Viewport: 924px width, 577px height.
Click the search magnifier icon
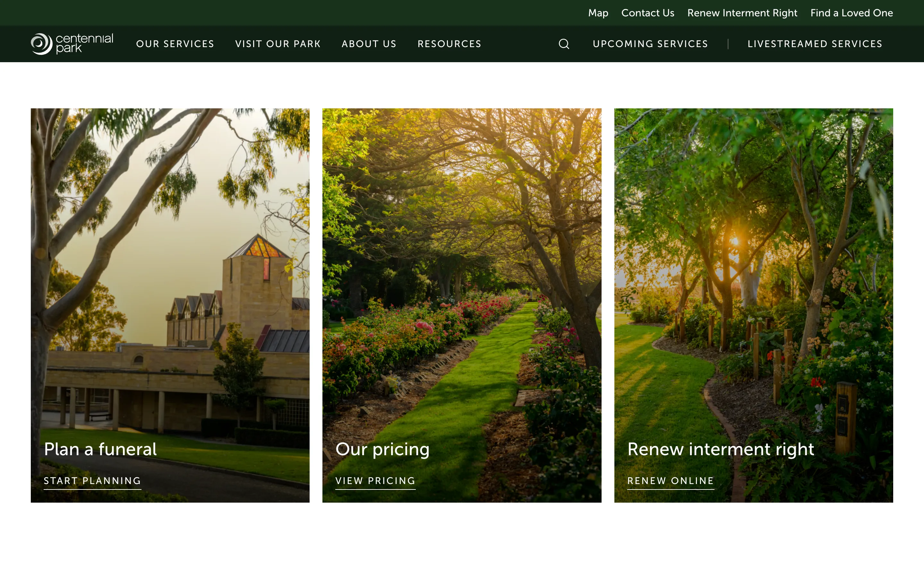click(x=564, y=44)
